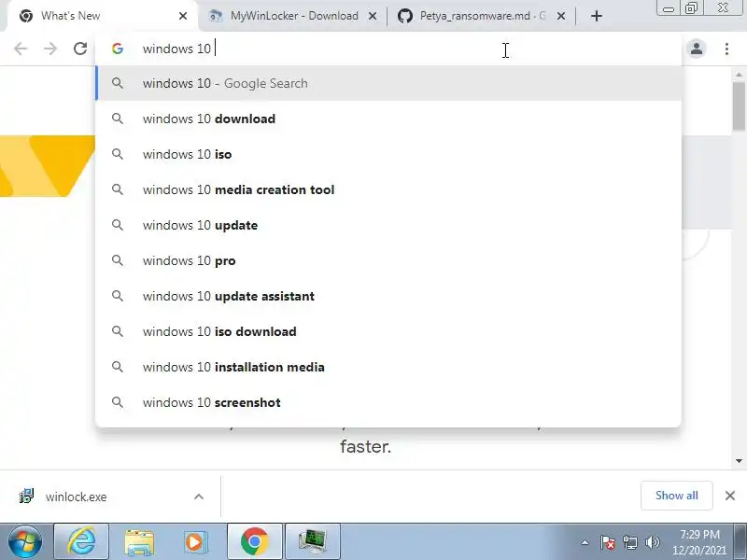Click the taskbar clock showing 7:29 PM

(x=699, y=542)
